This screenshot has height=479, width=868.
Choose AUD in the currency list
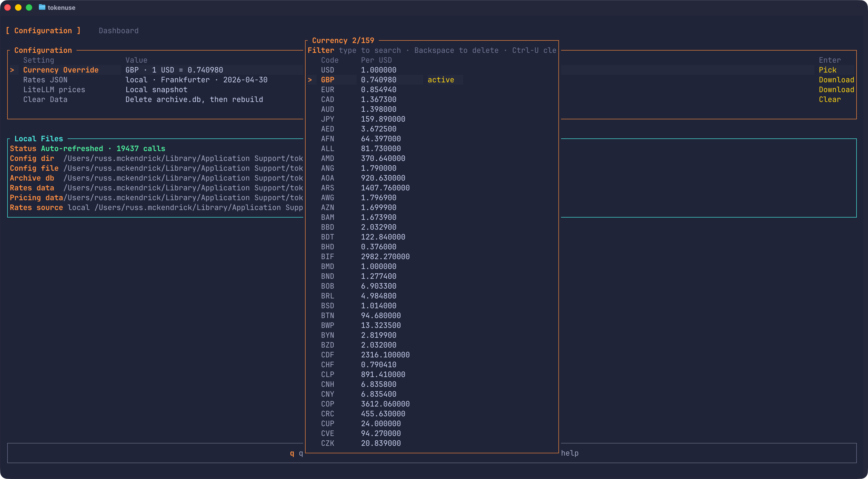click(432, 109)
